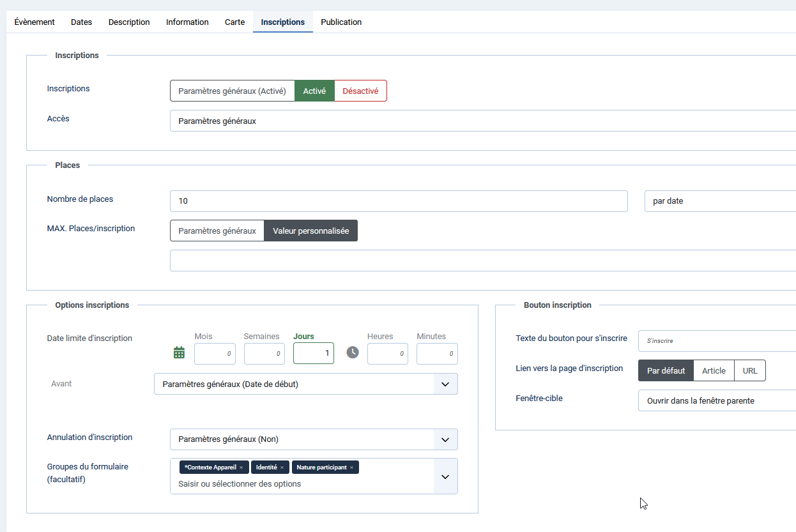Open the Fenêtre-cible dropdown
This screenshot has width=796, height=532.
coord(716,400)
